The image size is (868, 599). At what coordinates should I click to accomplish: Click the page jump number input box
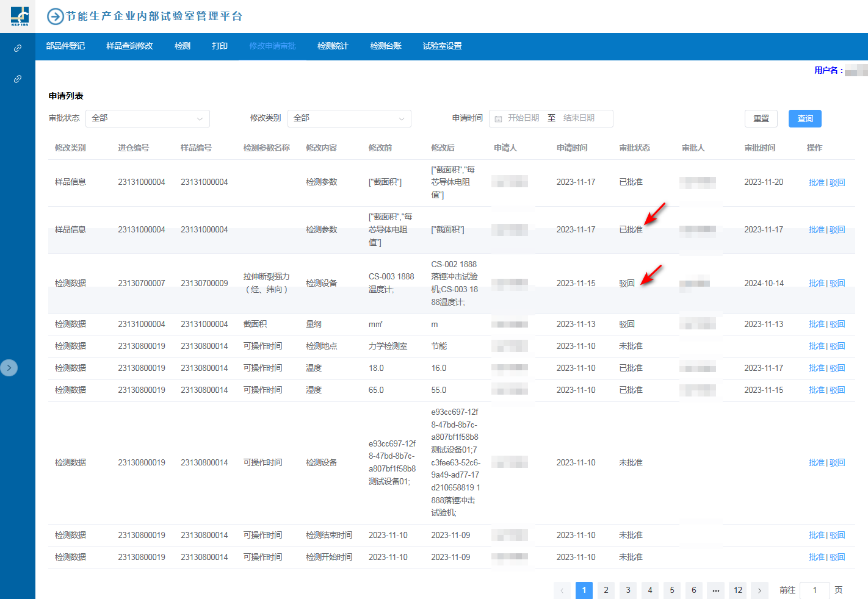[814, 590]
